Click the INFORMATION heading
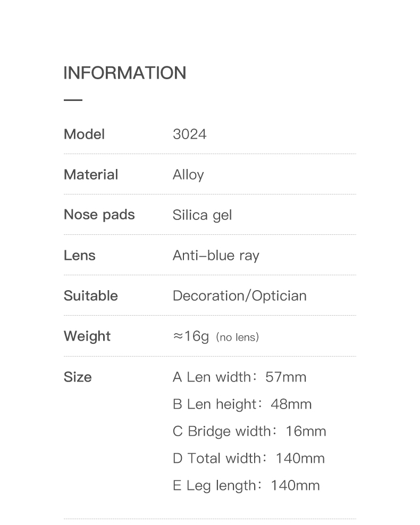Screen dimensions: 420x525 point(124,73)
